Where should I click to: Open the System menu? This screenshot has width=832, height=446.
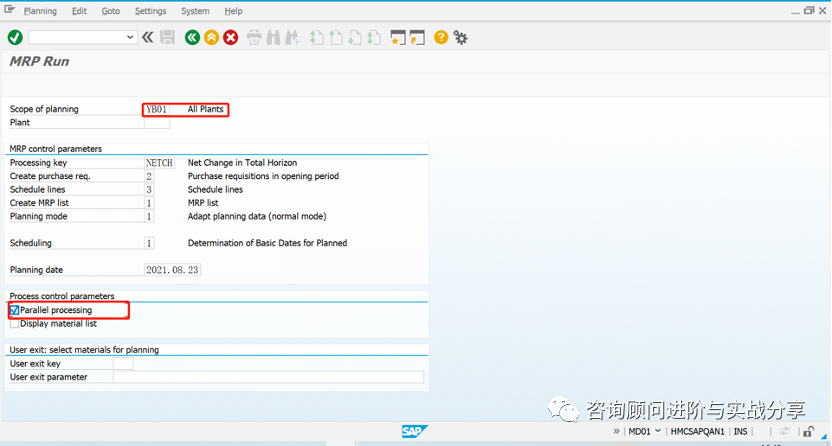coord(195,11)
